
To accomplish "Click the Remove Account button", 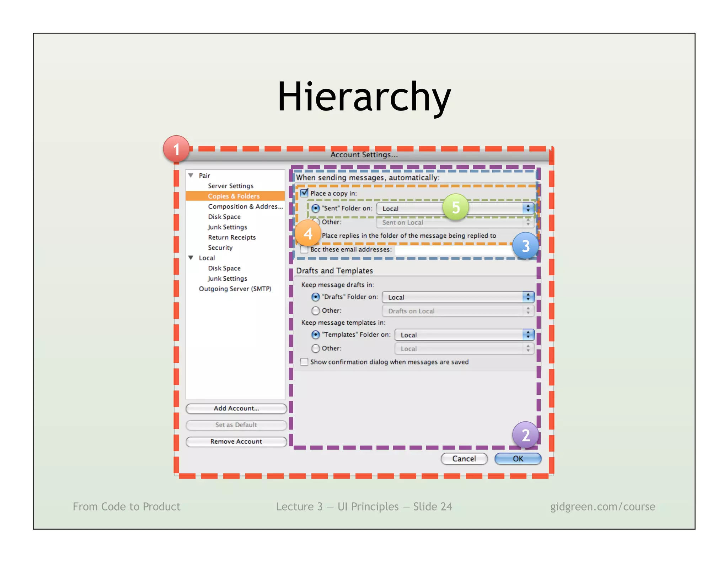I will coord(236,442).
